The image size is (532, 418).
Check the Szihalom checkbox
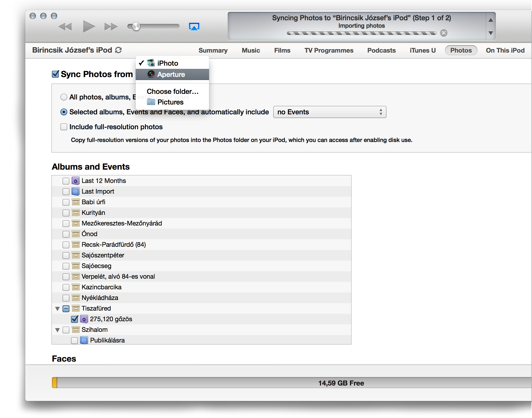66,330
